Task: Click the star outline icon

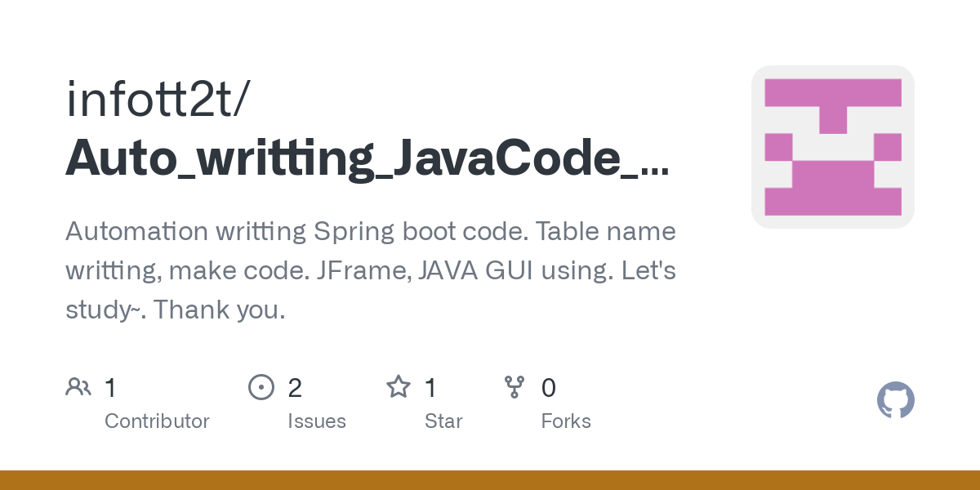Action: pyautogui.click(x=399, y=386)
